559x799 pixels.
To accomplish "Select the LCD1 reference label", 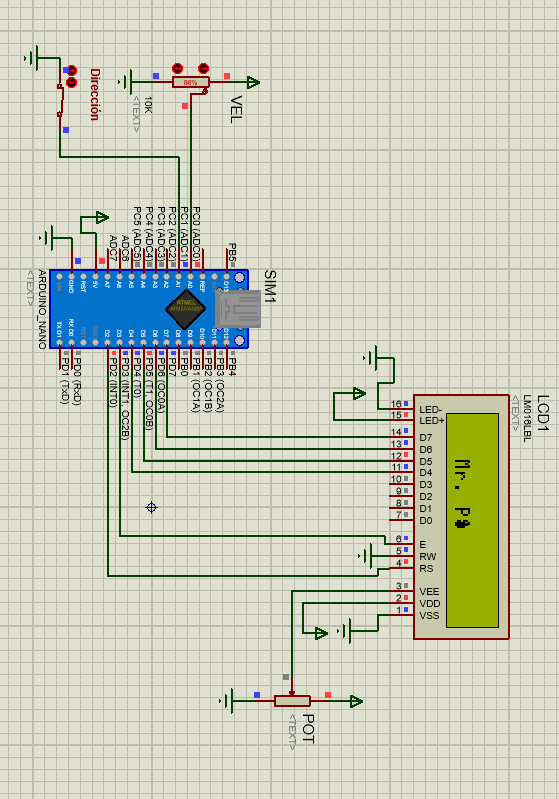I will [x=543, y=413].
